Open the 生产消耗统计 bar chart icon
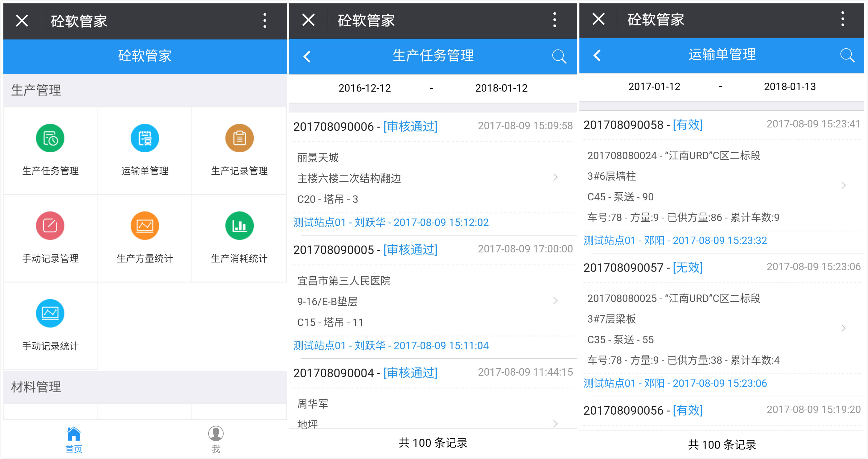This screenshot has height=459, width=868. [x=239, y=226]
